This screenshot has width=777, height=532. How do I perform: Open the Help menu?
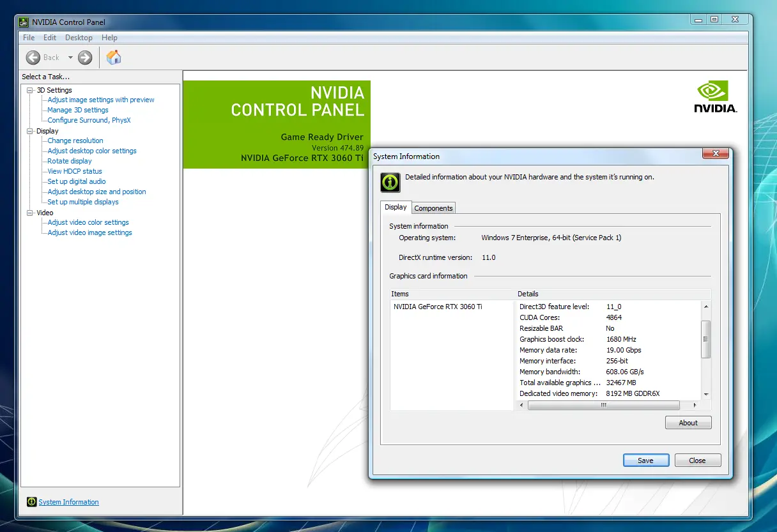pyautogui.click(x=109, y=38)
